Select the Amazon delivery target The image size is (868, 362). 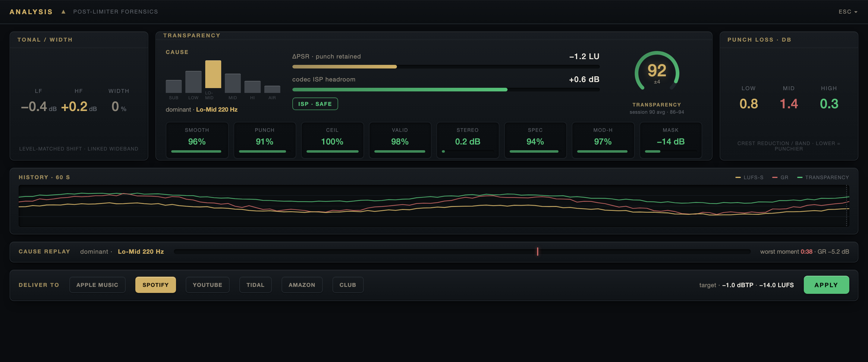coord(302,285)
